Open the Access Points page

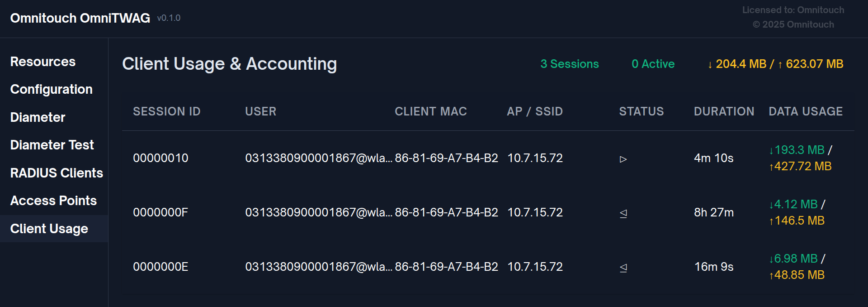click(x=53, y=201)
